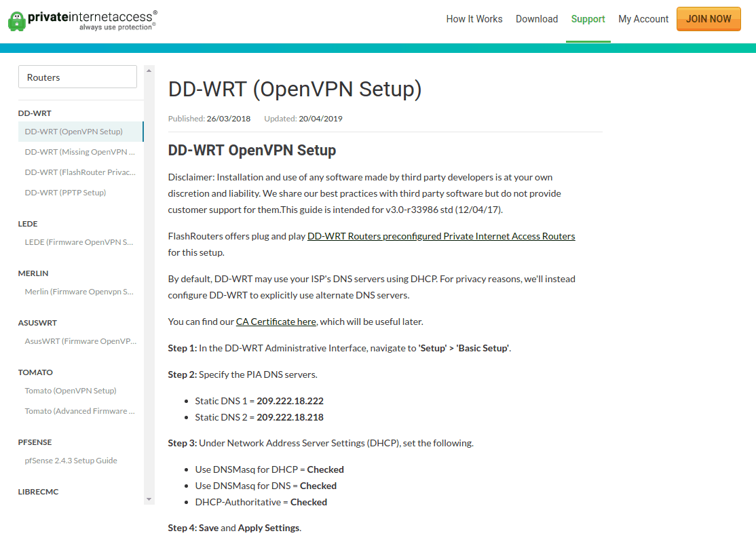Click the LIBRECMC category heading
The width and height of the screenshot is (756, 542).
[x=38, y=492]
